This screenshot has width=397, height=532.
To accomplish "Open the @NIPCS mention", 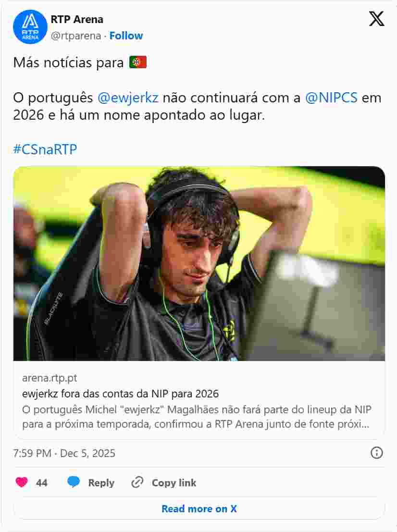I will click(331, 98).
